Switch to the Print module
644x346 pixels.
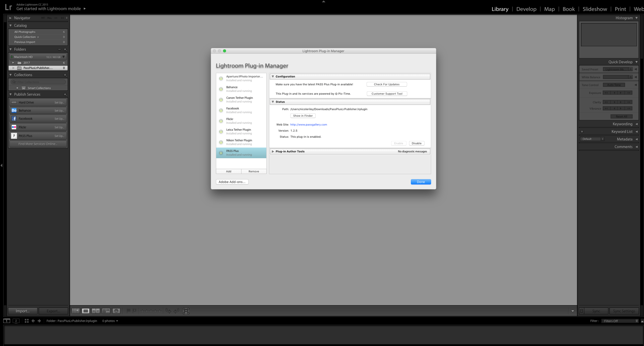pos(620,9)
